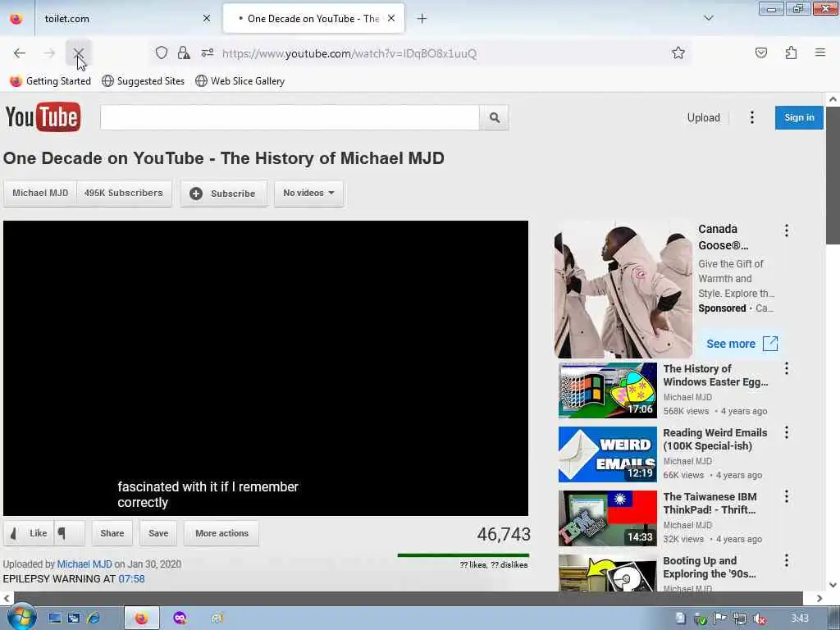
Task: Click the site security padlock icon
Action: pyautogui.click(x=184, y=52)
